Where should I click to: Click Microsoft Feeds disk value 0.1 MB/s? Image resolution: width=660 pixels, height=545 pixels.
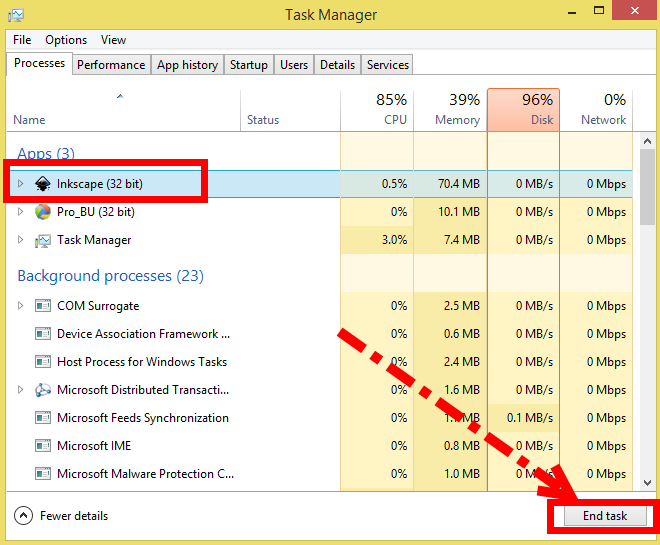530,418
